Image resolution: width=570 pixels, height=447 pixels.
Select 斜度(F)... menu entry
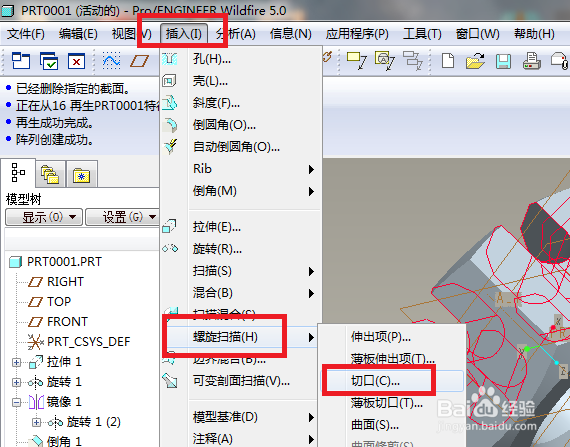coord(241,103)
